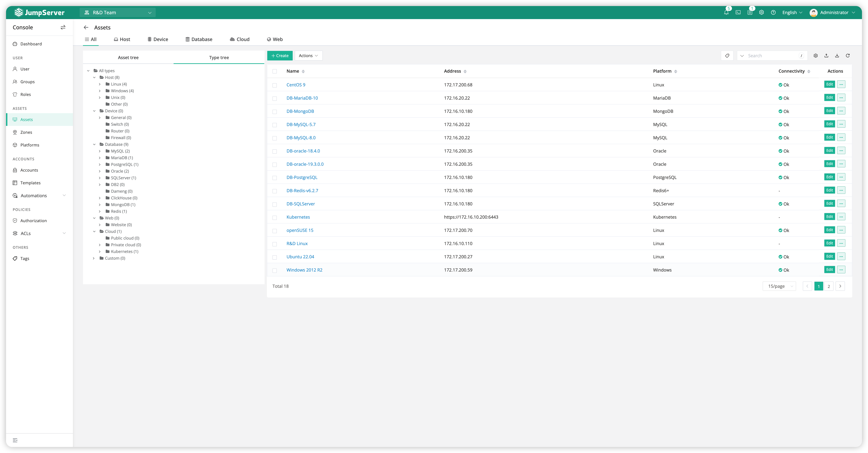Open system settings gear in top header
The image size is (868, 453).
tap(761, 13)
